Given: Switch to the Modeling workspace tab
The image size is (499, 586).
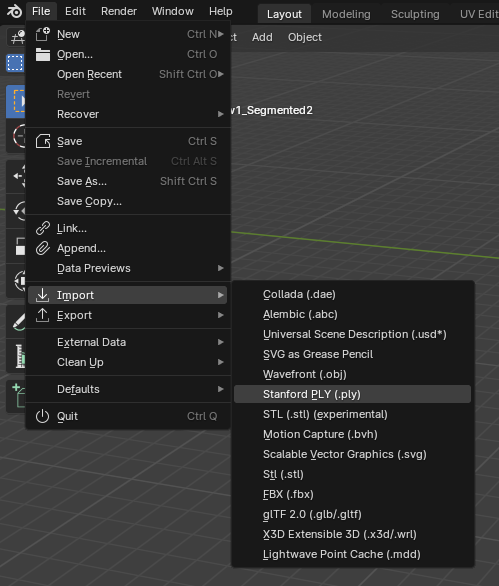Looking at the screenshot, I should click(x=346, y=14).
